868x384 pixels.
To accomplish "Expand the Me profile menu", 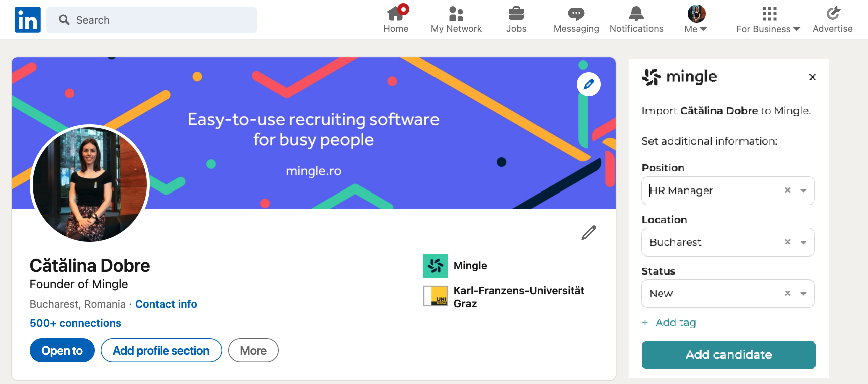I will [x=696, y=19].
